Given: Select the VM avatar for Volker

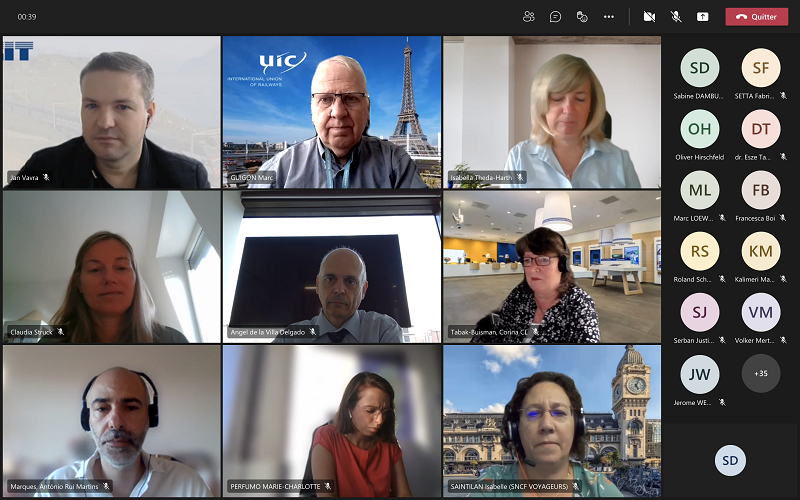Looking at the screenshot, I should pyautogui.click(x=760, y=312).
